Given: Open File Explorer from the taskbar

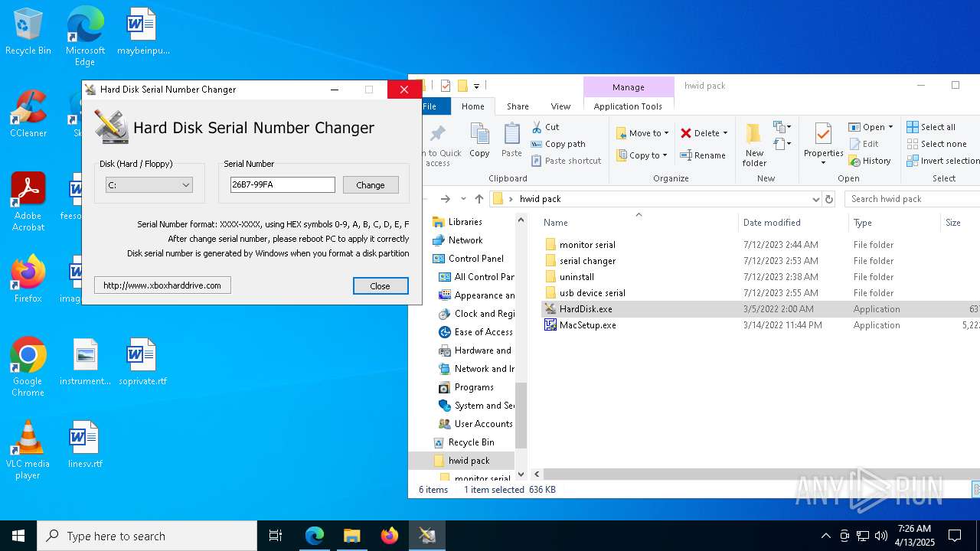Looking at the screenshot, I should click(x=351, y=536).
